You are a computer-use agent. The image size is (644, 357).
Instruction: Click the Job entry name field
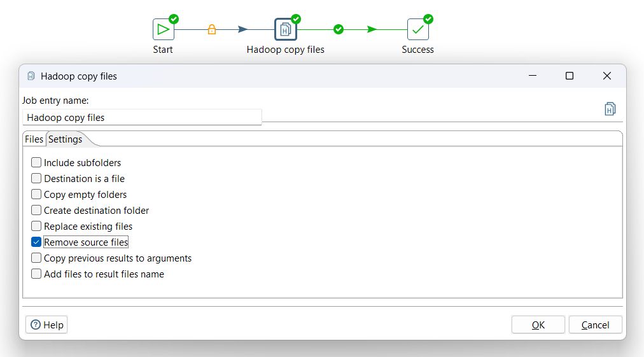point(142,118)
